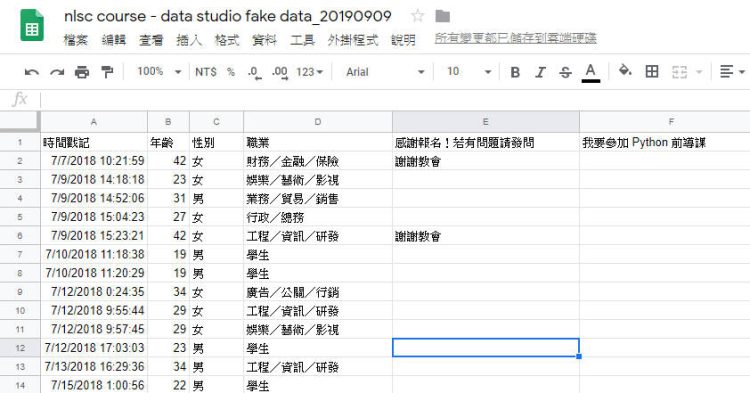Click cell 年齡 in row 1
The image size is (750, 393).
tap(168, 142)
